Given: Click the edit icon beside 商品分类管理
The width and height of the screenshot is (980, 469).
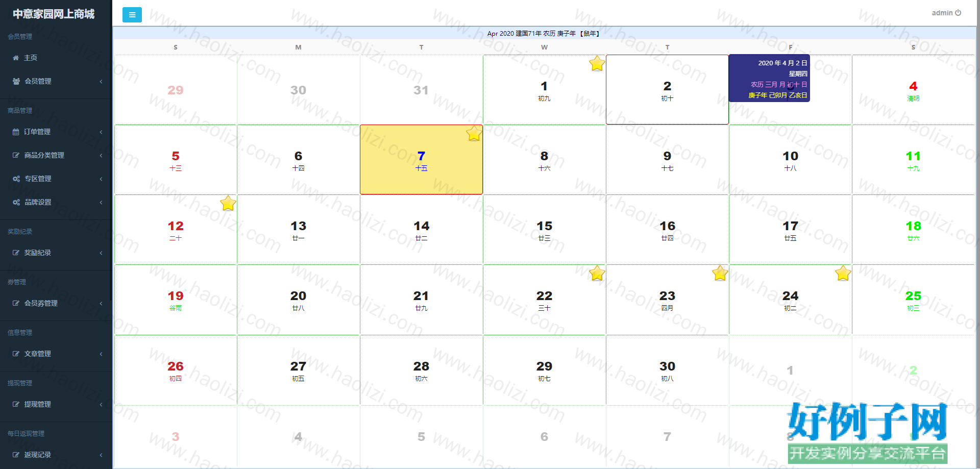Looking at the screenshot, I should pos(16,155).
